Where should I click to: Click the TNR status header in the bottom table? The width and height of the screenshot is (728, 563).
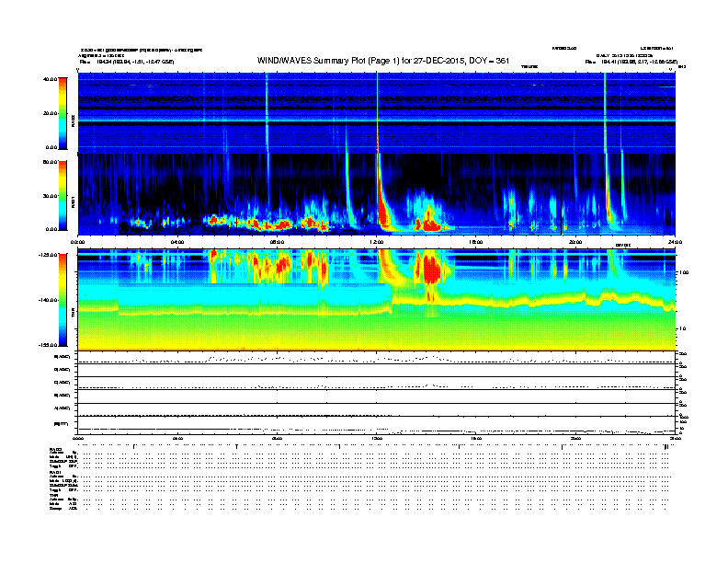53,495
